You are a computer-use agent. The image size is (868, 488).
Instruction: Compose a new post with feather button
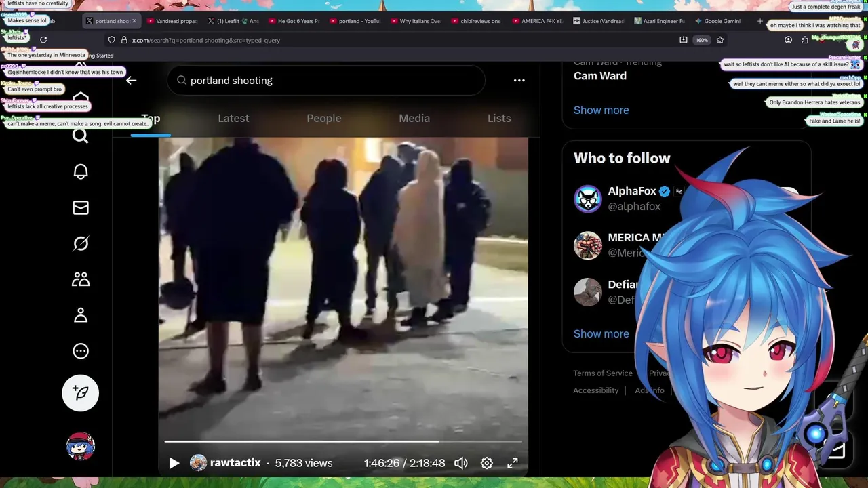click(x=81, y=393)
